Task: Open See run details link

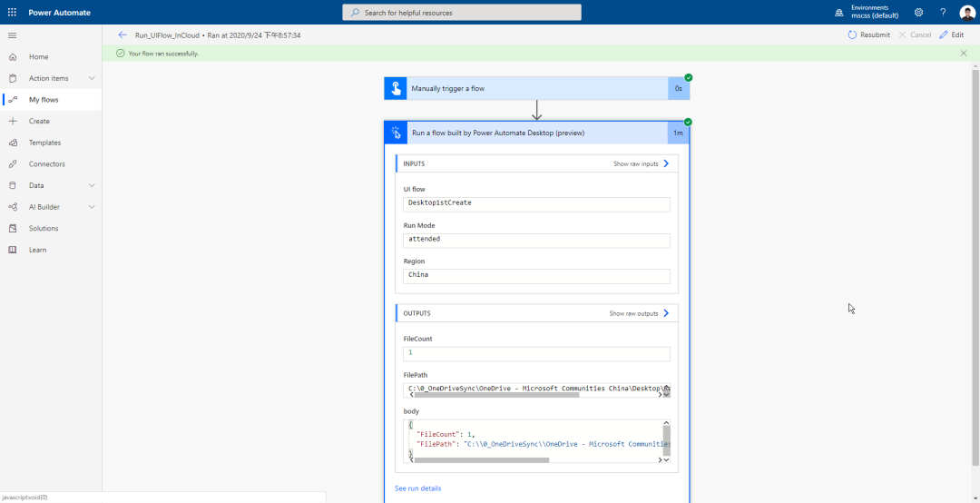Action: coord(418,488)
